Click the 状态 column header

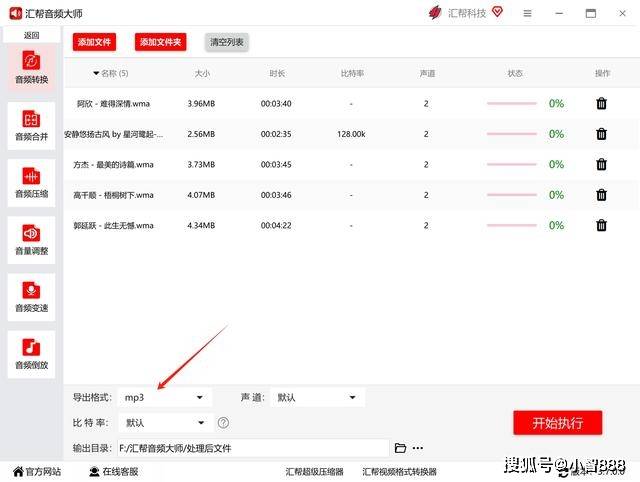point(515,73)
